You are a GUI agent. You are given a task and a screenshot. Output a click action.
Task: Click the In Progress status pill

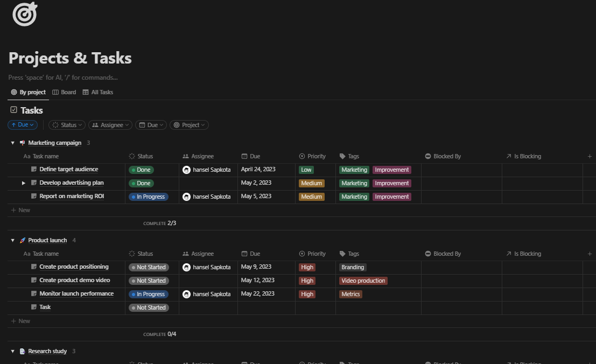(148, 196)
